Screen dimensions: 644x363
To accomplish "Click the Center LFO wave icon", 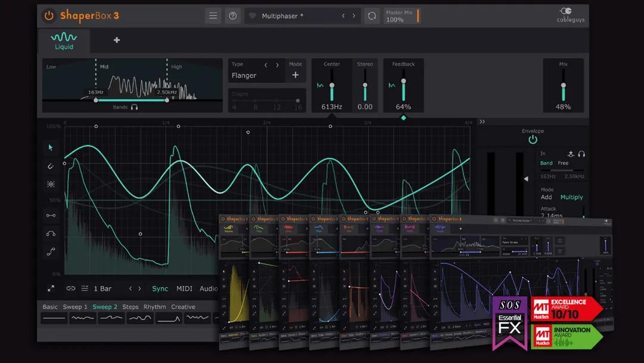I will 320,85.
